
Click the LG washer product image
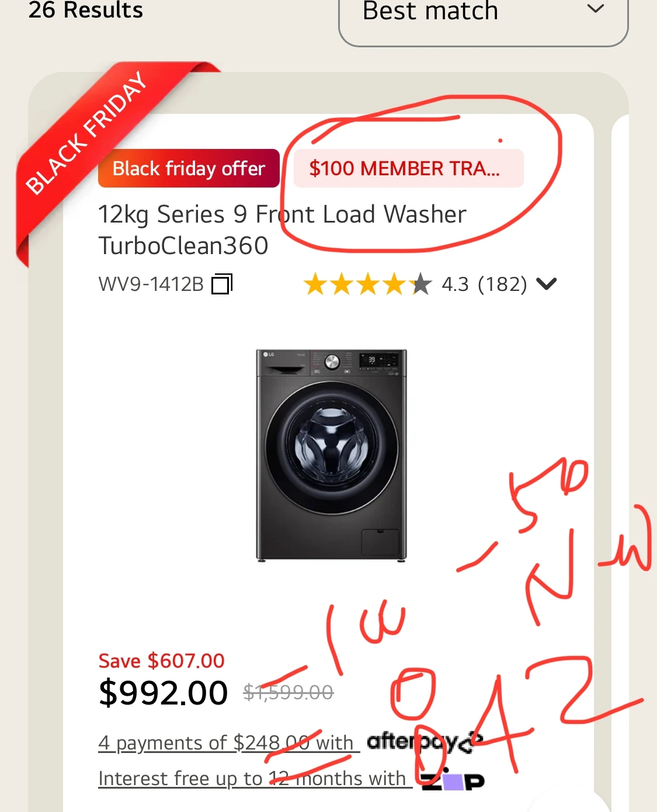point(331,455)
